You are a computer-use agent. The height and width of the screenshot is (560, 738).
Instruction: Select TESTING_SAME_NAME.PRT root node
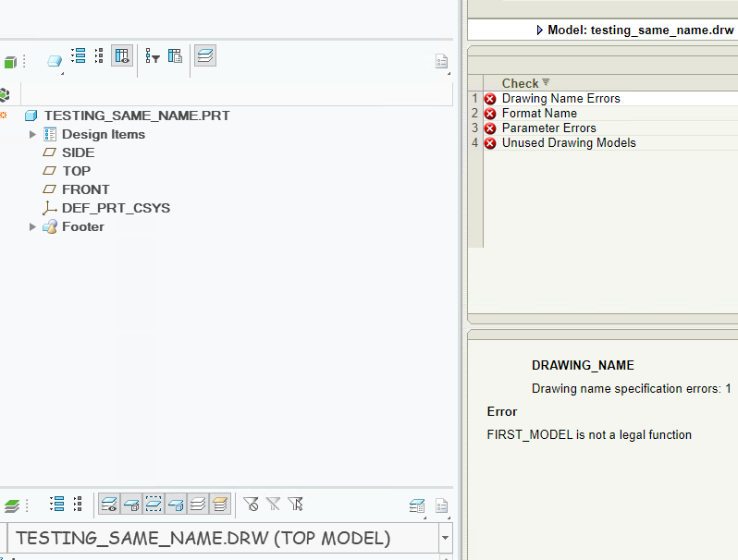point(136,116)
